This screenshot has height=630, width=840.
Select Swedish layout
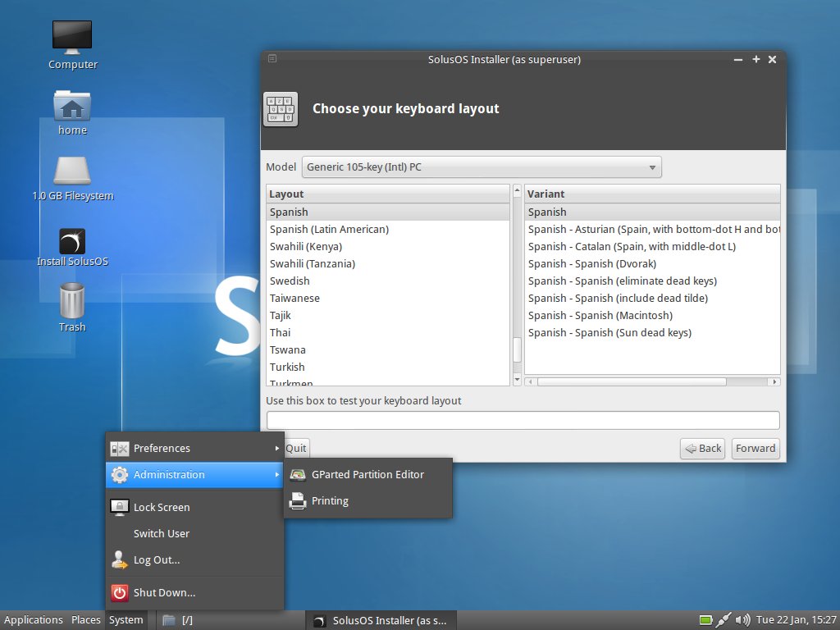(x=388, y=281)
